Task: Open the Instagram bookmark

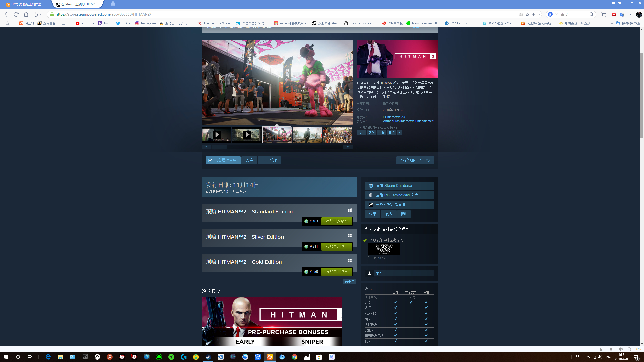Action: pyautogui.click(x=146, y=23)
